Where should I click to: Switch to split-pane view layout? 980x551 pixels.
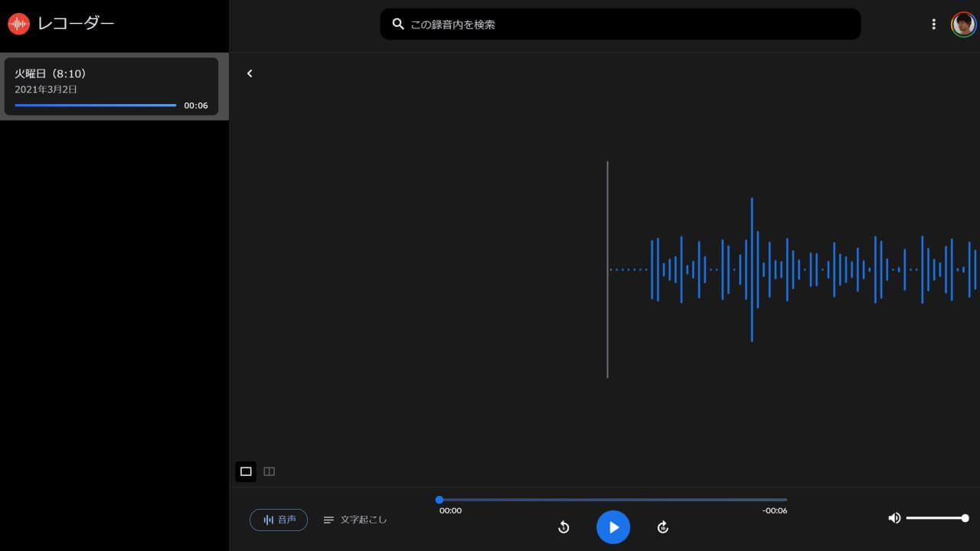269,471
